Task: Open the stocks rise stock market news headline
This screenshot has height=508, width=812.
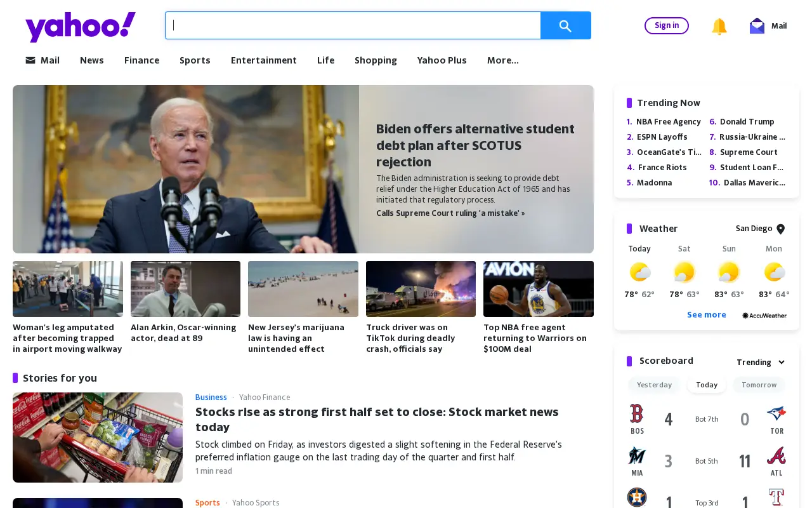Action: tap(377, 420)
